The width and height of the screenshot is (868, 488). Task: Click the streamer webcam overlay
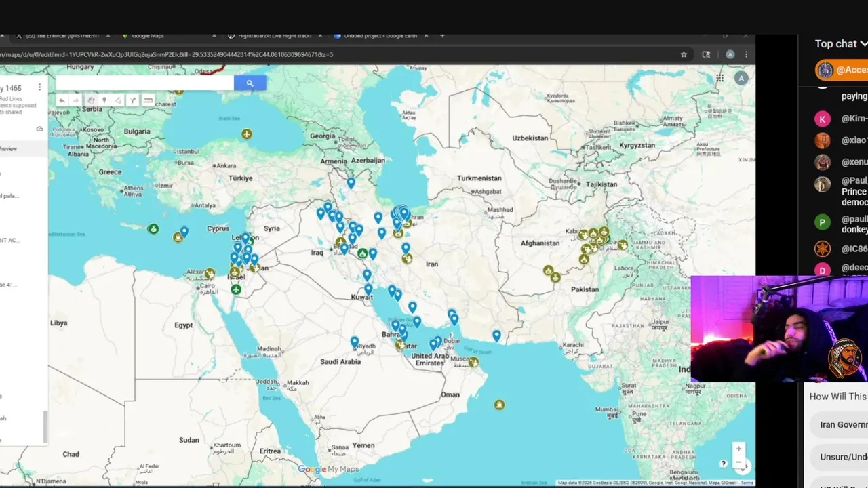779,329
